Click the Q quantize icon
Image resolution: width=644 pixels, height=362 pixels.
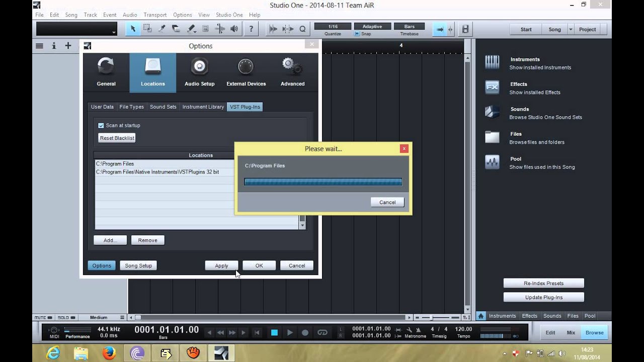pyautogui.click(x=302, y=29)
